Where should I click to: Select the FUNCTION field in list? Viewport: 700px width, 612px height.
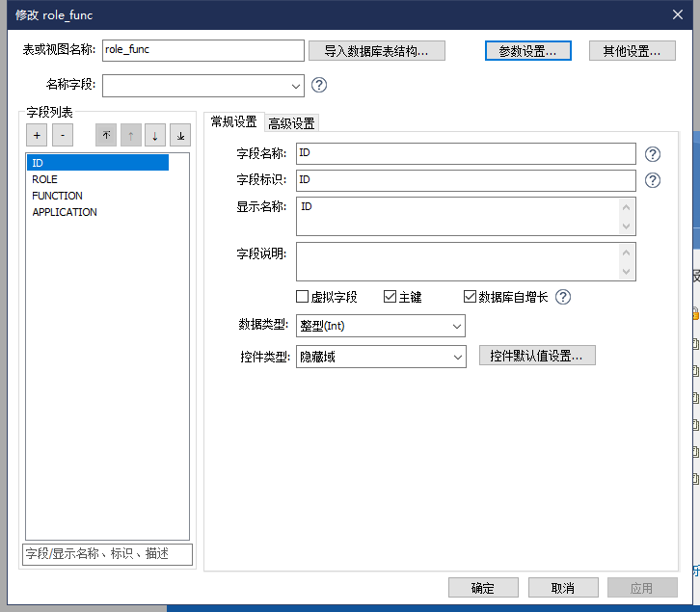(x=58, y=196)
